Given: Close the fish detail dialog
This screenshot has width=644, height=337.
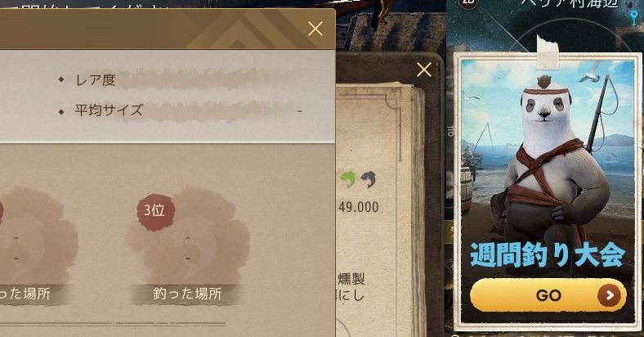Looking at the screenshot, I should (x=315, y=29).
